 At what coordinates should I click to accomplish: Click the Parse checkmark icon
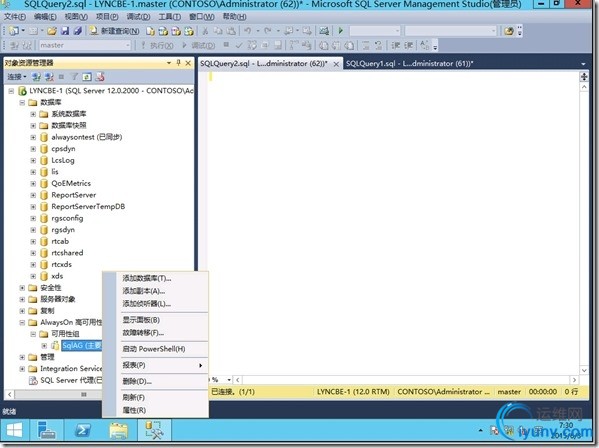point(239,45)
